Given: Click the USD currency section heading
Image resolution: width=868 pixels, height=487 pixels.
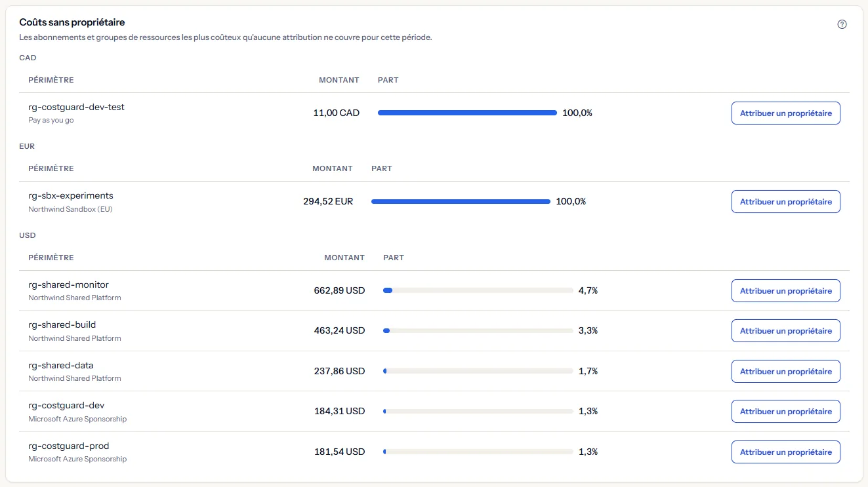Looking at the screenshot, I should (28, 235).
